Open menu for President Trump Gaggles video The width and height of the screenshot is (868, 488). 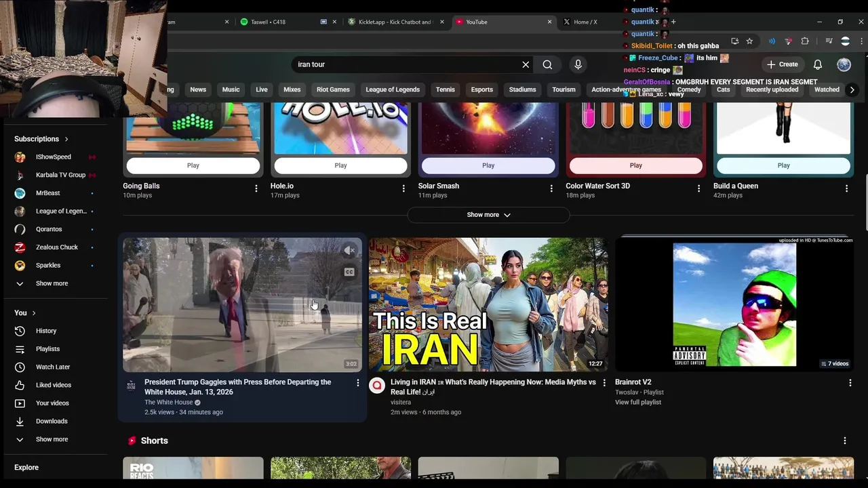click(358, 383)
